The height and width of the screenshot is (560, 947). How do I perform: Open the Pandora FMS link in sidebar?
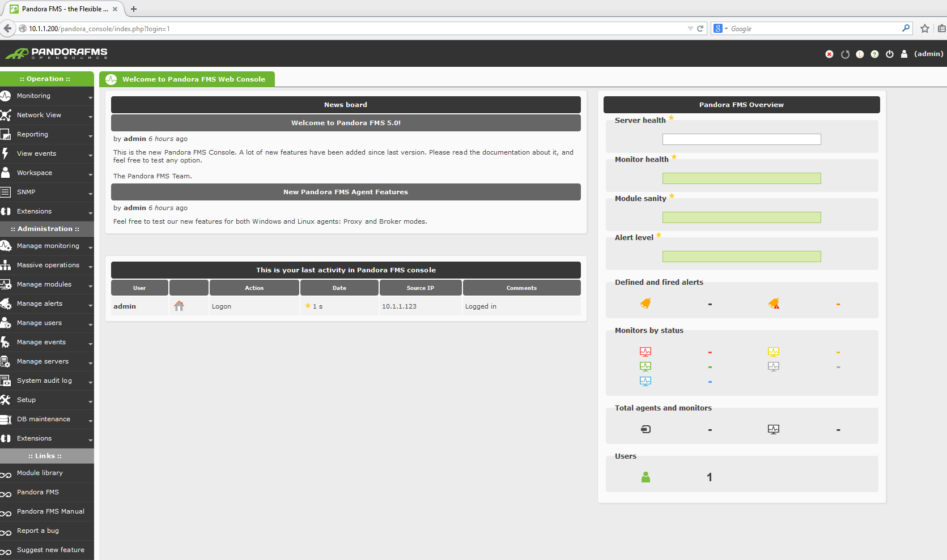point(38,492)
